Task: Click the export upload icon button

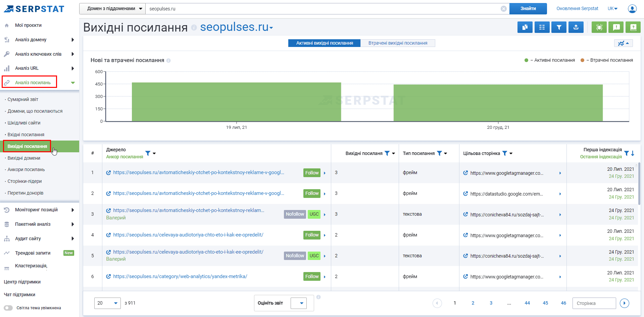Action: (x=576, y=27)
